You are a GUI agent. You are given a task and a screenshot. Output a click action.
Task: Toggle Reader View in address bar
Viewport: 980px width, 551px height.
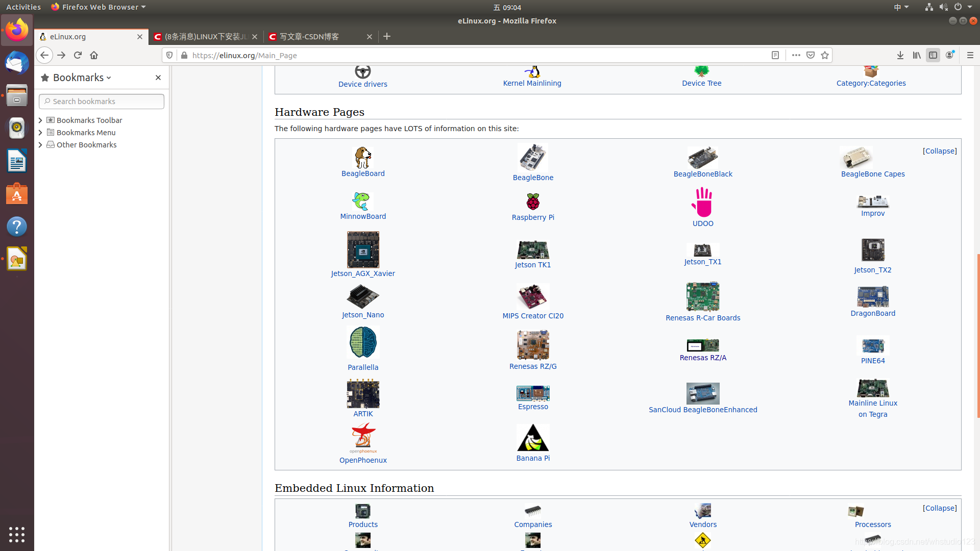pos(775,55)
